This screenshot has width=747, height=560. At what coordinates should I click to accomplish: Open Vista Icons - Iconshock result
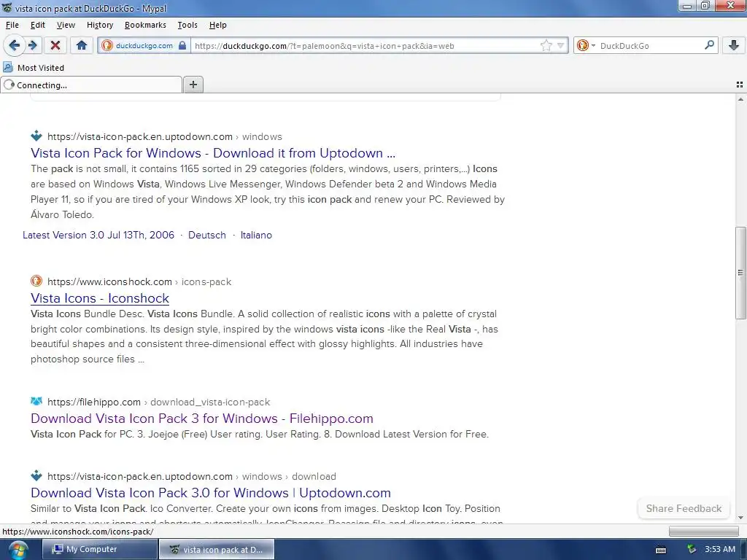click(x=99, y=298)
